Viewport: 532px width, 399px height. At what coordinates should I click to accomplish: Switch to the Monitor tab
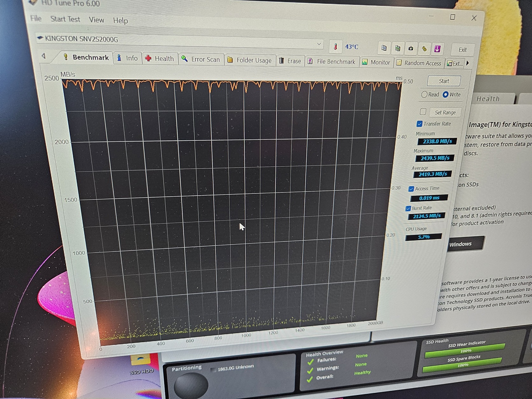coord(376,62)
